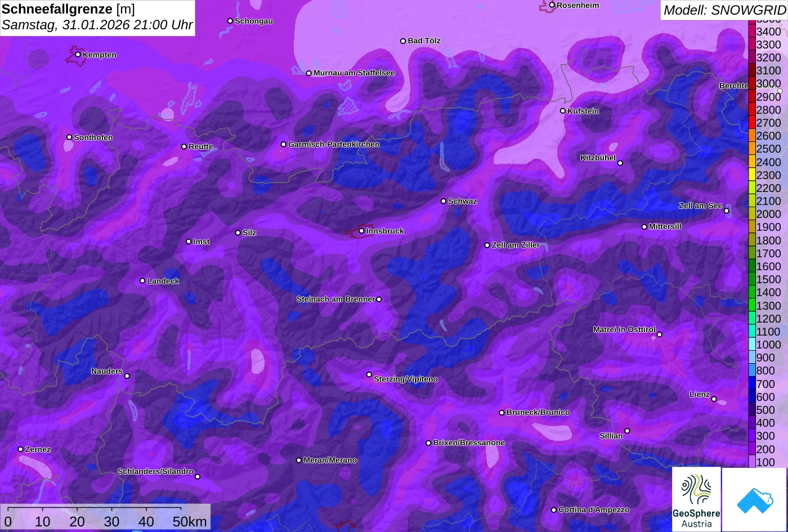This screenshot has height=532, width=788.
Task: Click the Meran/Merano marker dot
Action: coord(299,461)
